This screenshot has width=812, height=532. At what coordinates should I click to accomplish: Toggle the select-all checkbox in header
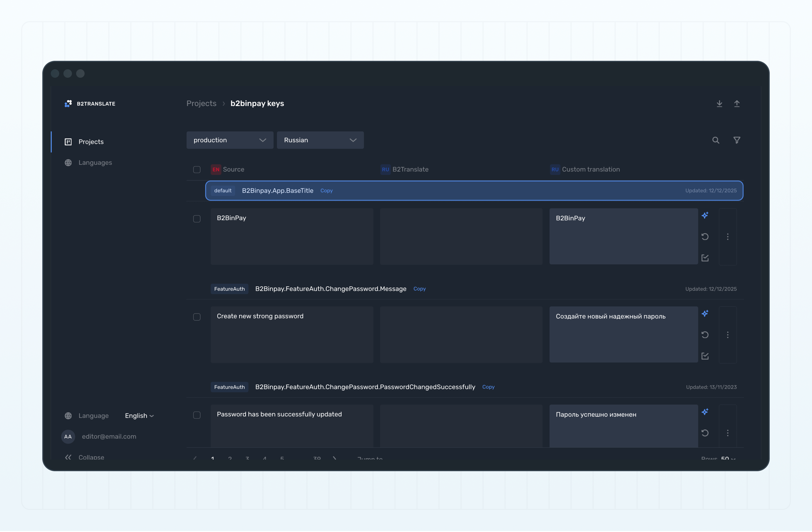(x=197, y=169)
